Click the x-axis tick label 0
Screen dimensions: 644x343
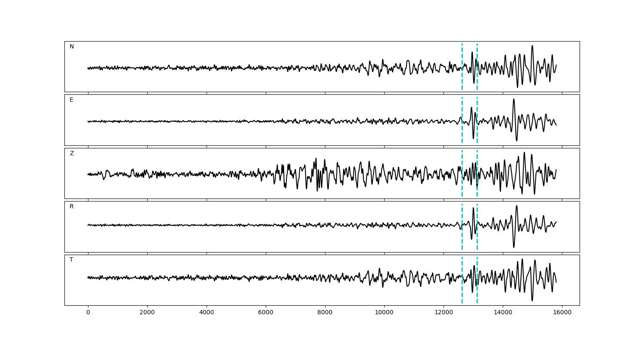coord(88,313)
